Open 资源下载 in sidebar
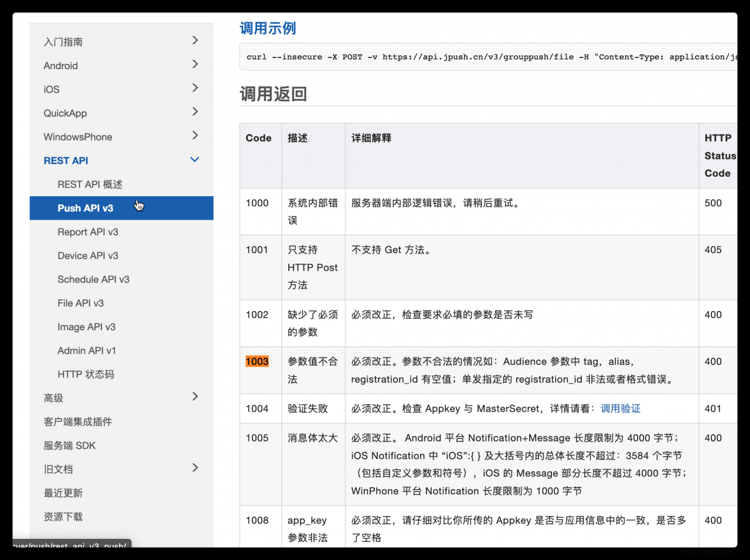Image resolution: width=750 pixels, height=560 pixels. pyautogui.click(x=63, y=517)
